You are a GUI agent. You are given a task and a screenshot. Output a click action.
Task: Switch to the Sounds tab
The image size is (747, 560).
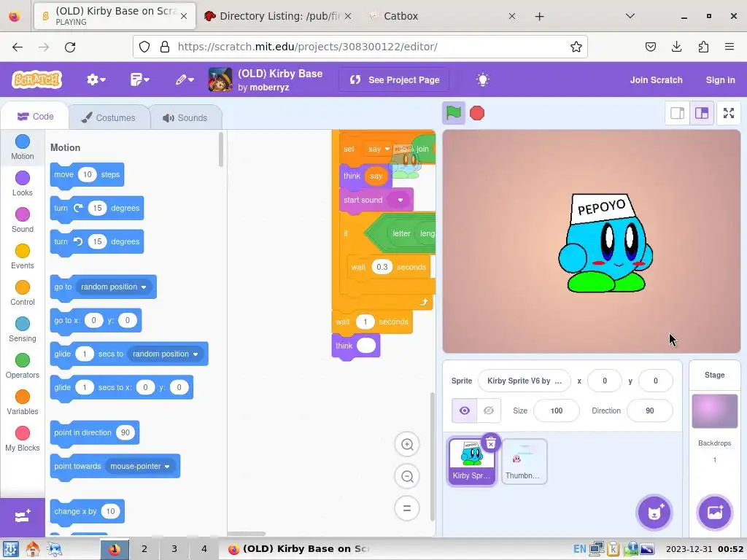point(185,117)
